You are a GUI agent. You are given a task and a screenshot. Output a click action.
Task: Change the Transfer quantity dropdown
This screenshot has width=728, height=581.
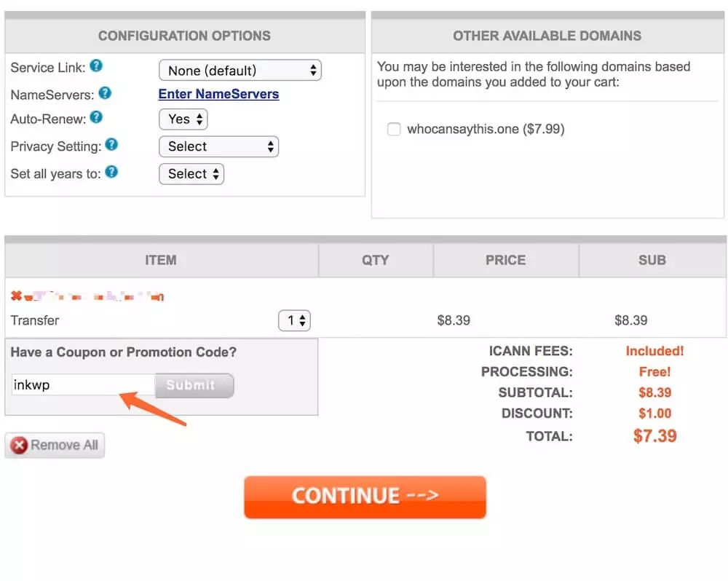point(294,320)
